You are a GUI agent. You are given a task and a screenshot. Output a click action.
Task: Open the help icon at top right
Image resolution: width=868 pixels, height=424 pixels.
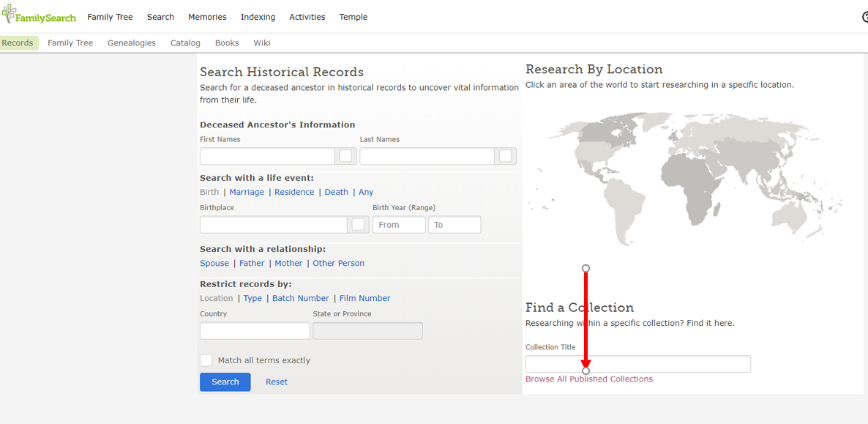pyautogui.click(x=864, y=17)
